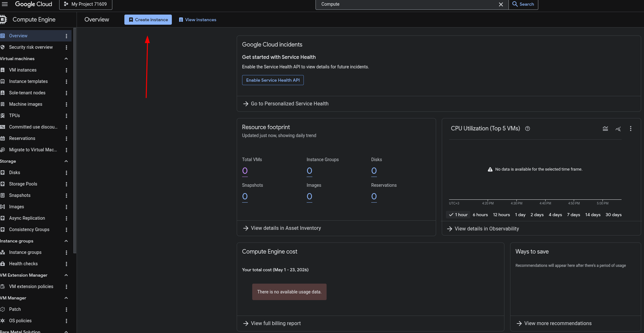Click the Images sidebar icon
The height and width of the screenshot is (333, 644).
point(3,207)
